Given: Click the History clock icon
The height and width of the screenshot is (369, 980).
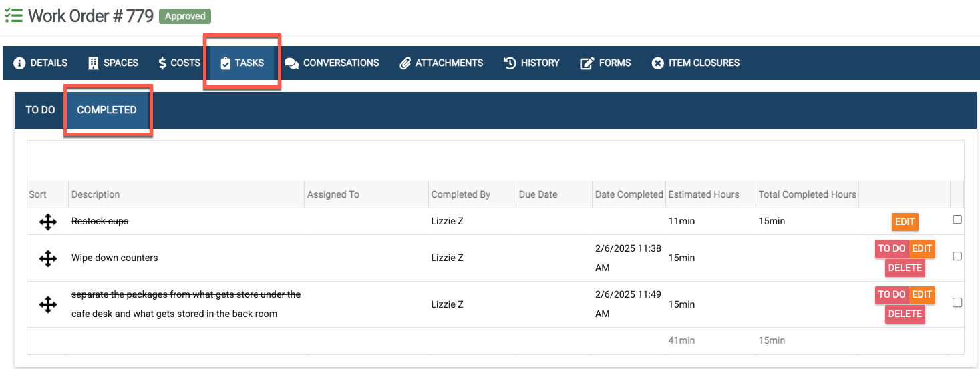Looking at the screenshot, I should pos(510,63).
